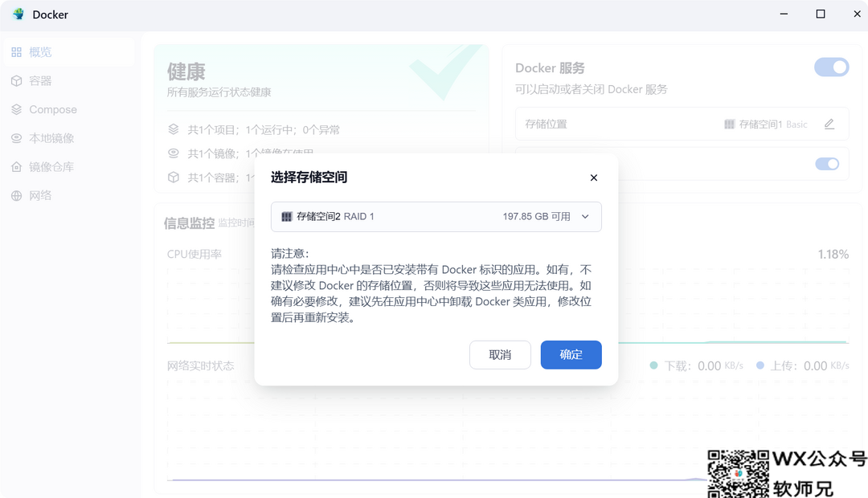The width and height of the screenshot is (868, 498).
Task: Click the container cube icon beside 共1个容器
Action: click(x=174, y=177)
